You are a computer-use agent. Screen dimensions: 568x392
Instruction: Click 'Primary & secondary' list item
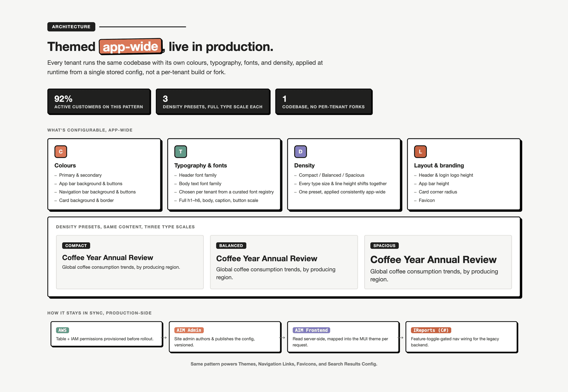point(80,175)
